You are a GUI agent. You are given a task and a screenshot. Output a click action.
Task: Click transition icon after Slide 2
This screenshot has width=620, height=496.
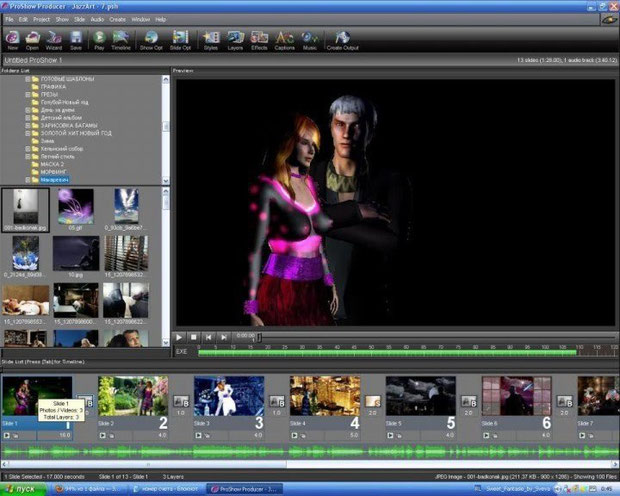click(x=181, y=401)
